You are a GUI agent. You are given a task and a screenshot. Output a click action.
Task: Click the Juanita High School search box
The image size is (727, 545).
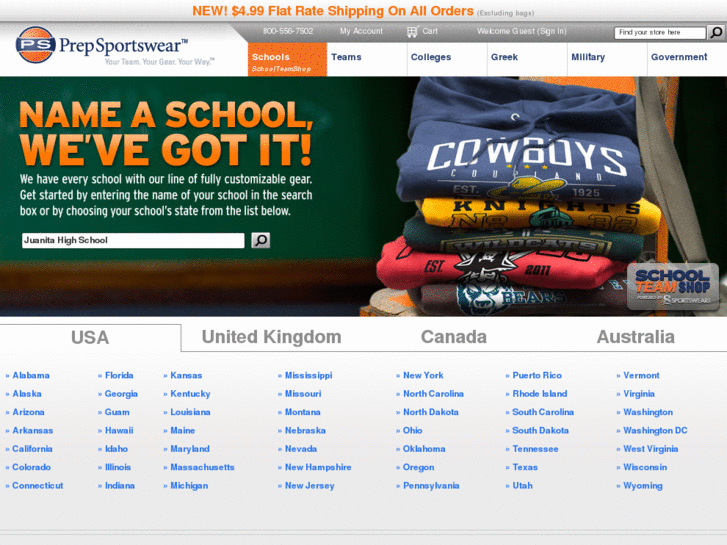pyautogui.click(x=133, y=240)
